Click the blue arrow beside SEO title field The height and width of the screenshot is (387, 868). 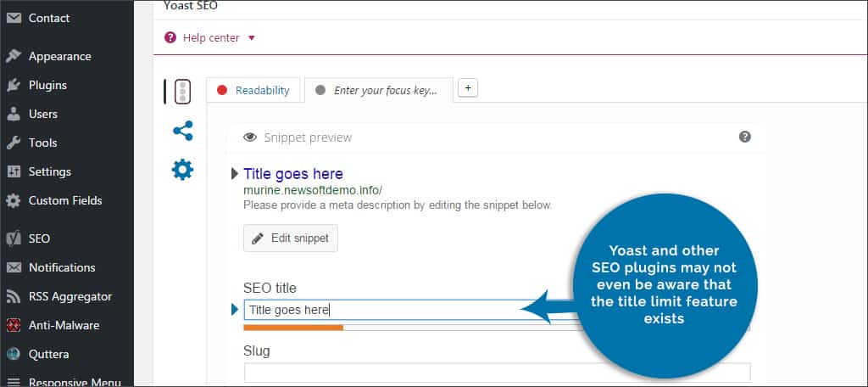(x=235, y=310)
